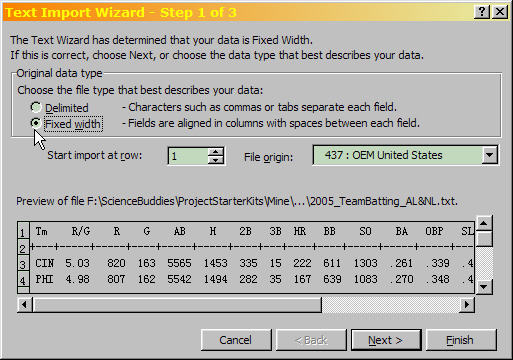The width and height of the screenshot is (513, 360).
Task: Click the '807' runs value
Action: [116, 279]
